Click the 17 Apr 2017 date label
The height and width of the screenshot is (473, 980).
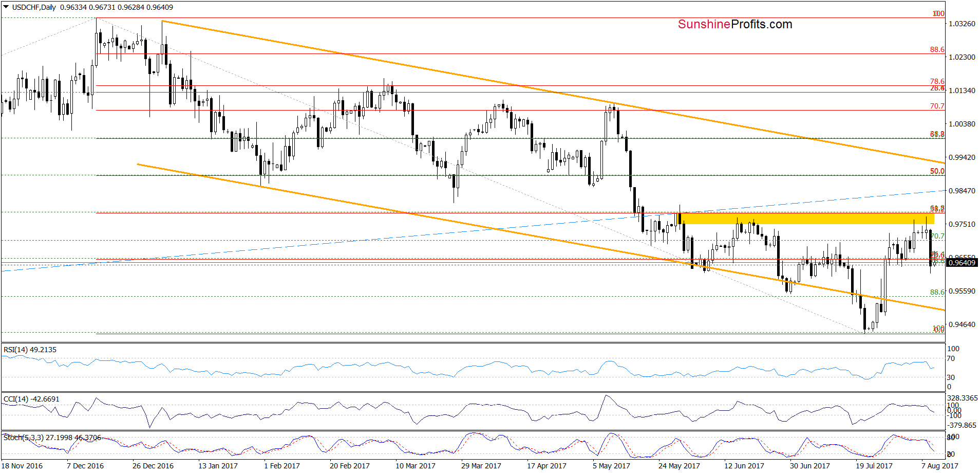point(546,466)
